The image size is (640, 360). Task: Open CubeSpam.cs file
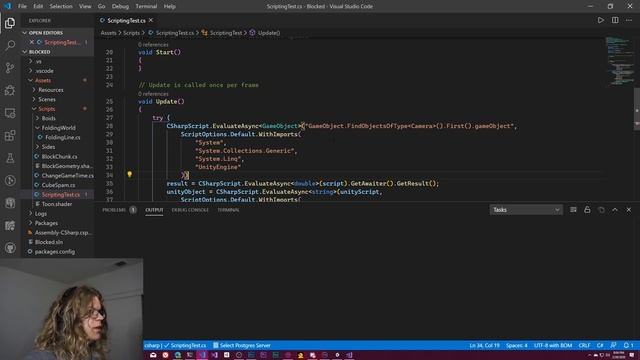pos(58,185)
